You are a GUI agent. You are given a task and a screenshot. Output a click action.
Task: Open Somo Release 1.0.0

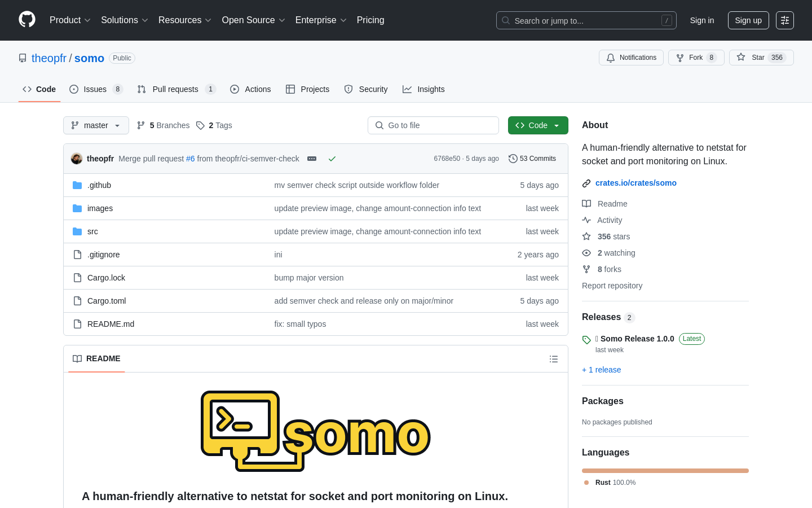pos(637,339)
